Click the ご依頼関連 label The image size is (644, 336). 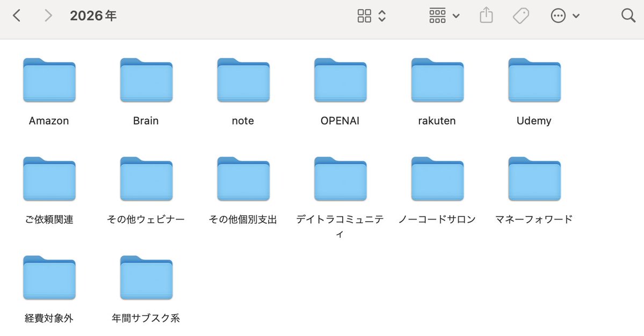[49, 220]
